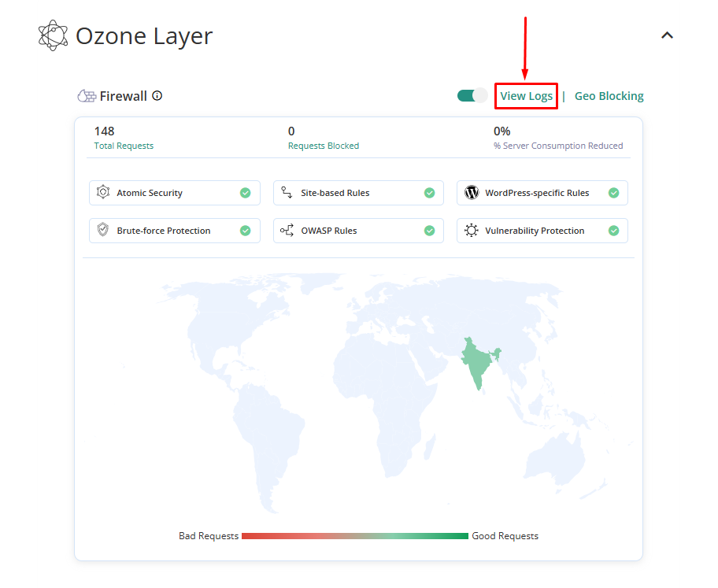Image resolution: width=718 pixels, height=588 pixels.
Task: Click the Total Requests label
Action: (124, 146)
